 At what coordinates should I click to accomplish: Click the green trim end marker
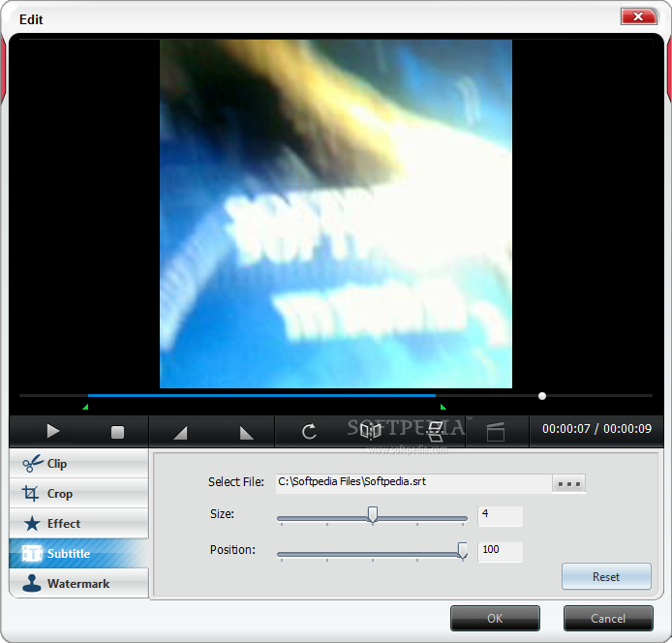point(443,407)
